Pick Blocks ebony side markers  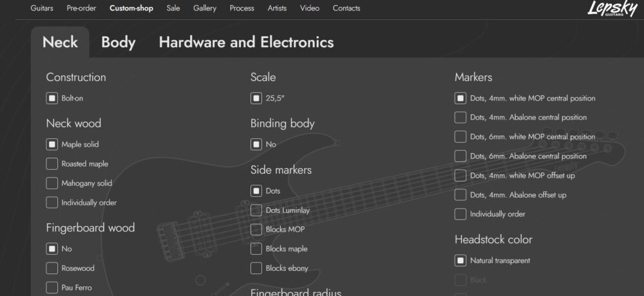pyautogui.click(x=256, y=268)
